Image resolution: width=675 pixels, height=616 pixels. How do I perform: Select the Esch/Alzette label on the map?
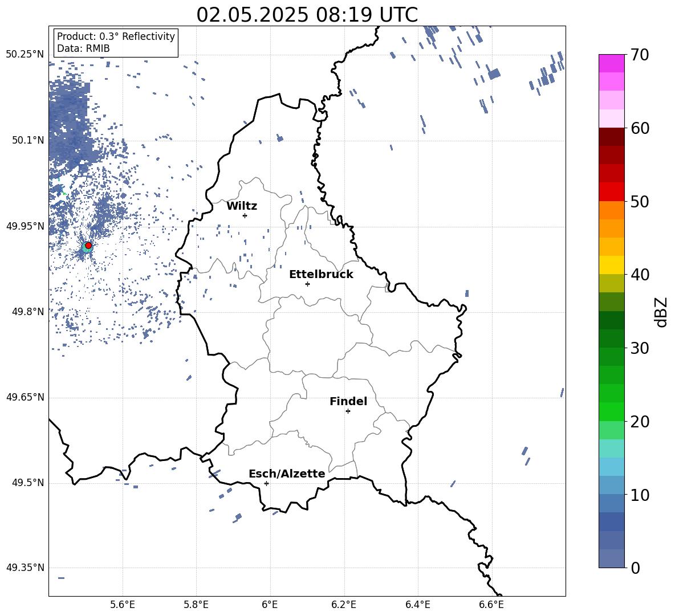coord(287,474)
